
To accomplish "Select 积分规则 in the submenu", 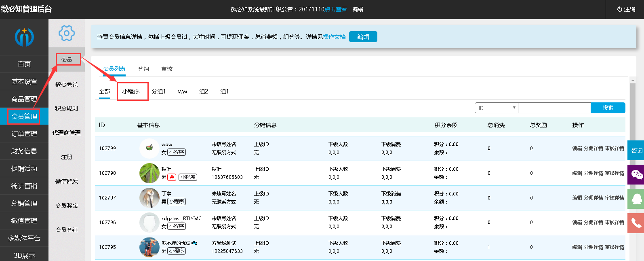I will pyautogui.click(x=67, y=108).
